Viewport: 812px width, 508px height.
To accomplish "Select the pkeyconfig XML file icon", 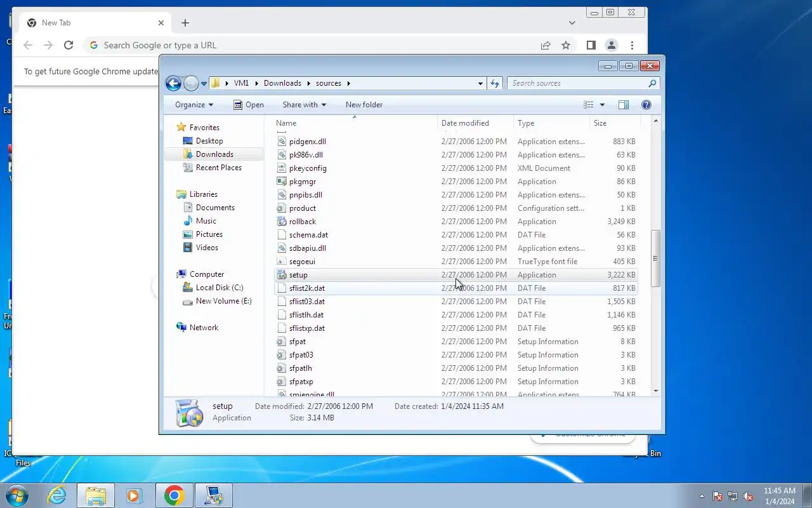I will click(282, 168).
